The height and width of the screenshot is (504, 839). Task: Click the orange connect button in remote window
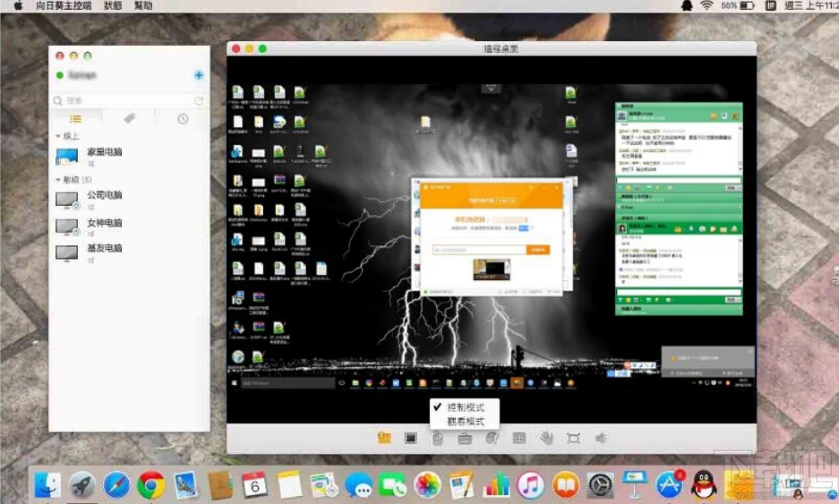point(538,250)
